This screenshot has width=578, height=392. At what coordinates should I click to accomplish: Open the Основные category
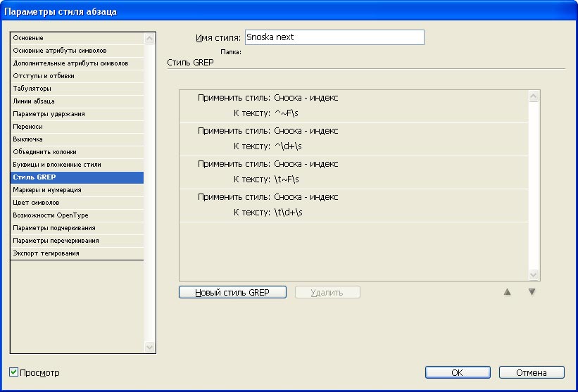pyautogui.click(x=77, y=38)
